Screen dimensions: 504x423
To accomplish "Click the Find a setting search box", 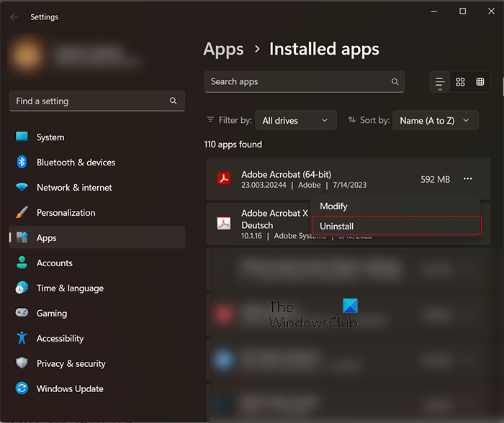I will (90, 101).
